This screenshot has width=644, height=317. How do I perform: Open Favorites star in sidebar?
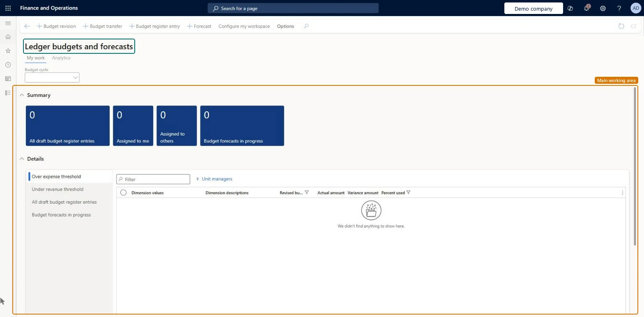(8, 51)
